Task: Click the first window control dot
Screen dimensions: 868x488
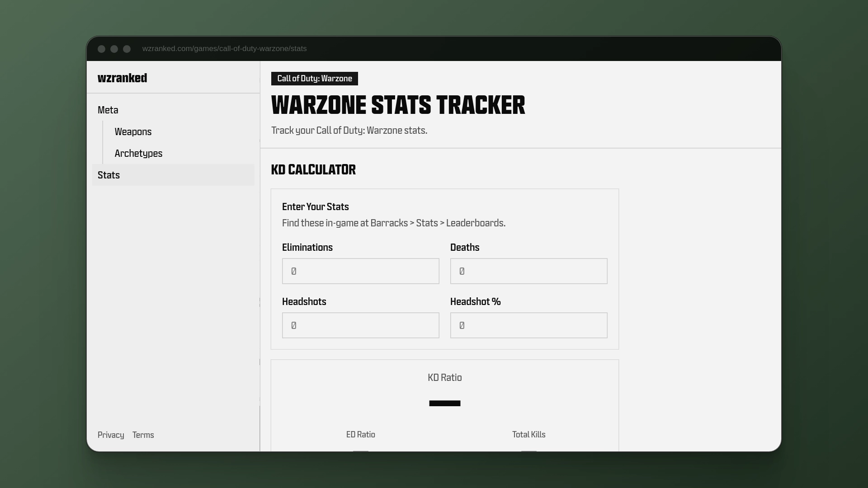Action: tap(102, 49)
